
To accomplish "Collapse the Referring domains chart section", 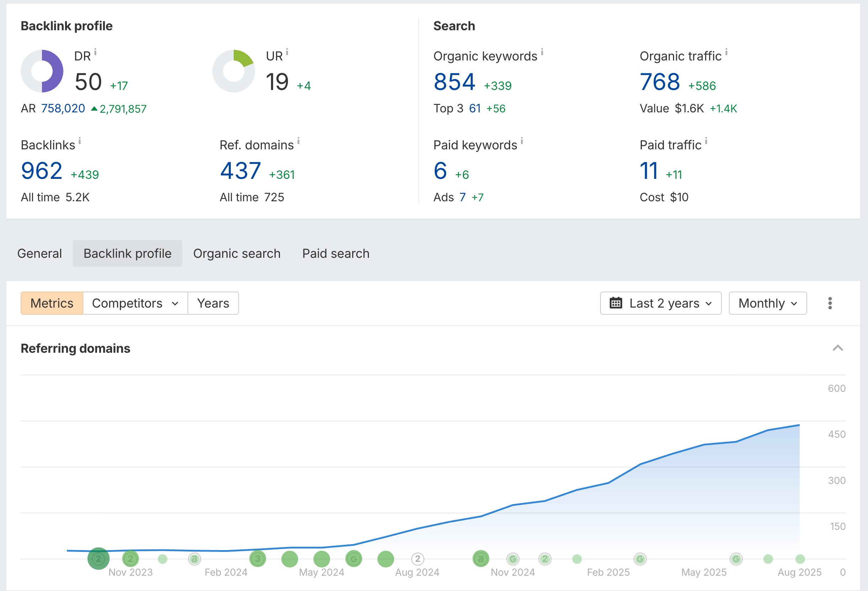I will click(x=839, y=348).
